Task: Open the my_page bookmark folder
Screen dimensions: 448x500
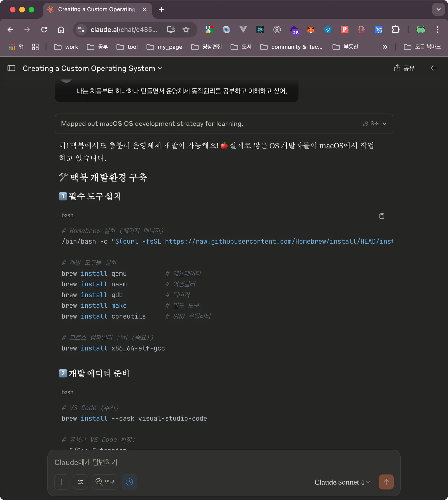Action: coord(164,47)
